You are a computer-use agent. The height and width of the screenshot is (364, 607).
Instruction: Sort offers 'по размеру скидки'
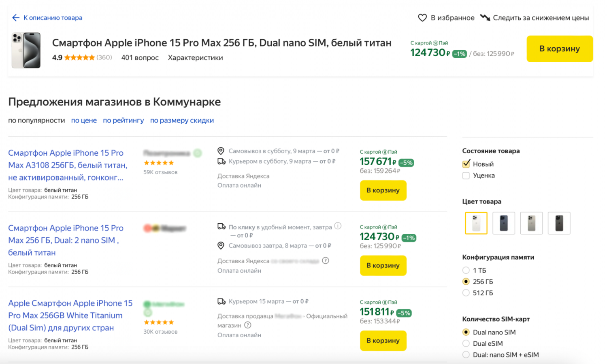(x=182, y=121)
